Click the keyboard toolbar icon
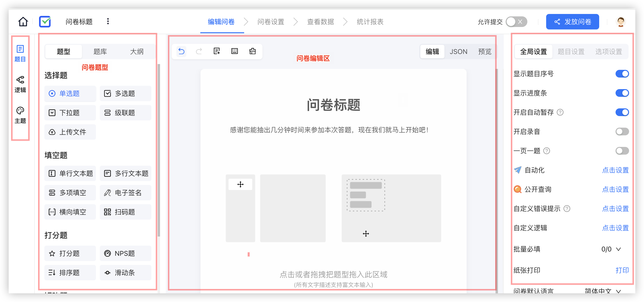The width and height of the screenshot is (644, 302). tap(235, 51)
